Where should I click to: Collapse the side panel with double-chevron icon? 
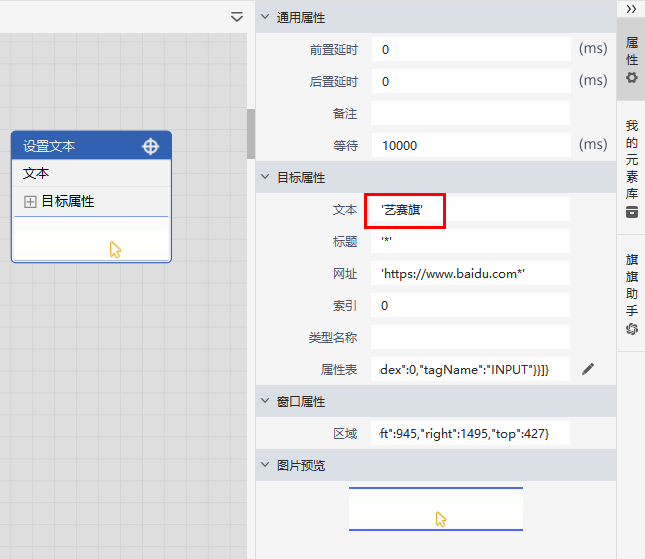tap(631, 9)
